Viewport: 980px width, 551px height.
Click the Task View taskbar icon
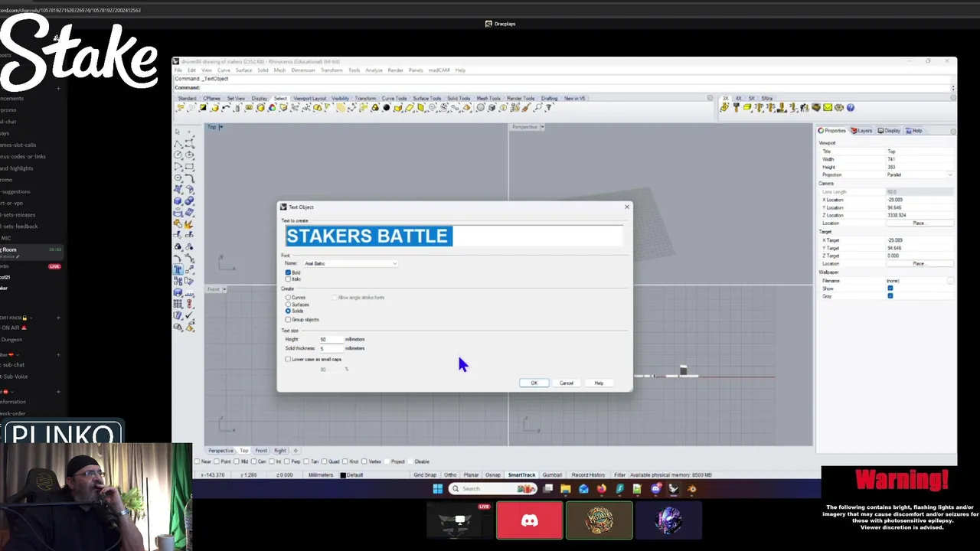pos(548,488)
